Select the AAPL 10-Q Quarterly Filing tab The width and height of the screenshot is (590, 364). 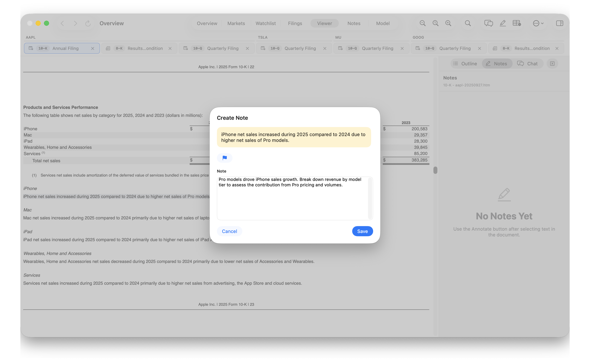[x=216, y=48]
